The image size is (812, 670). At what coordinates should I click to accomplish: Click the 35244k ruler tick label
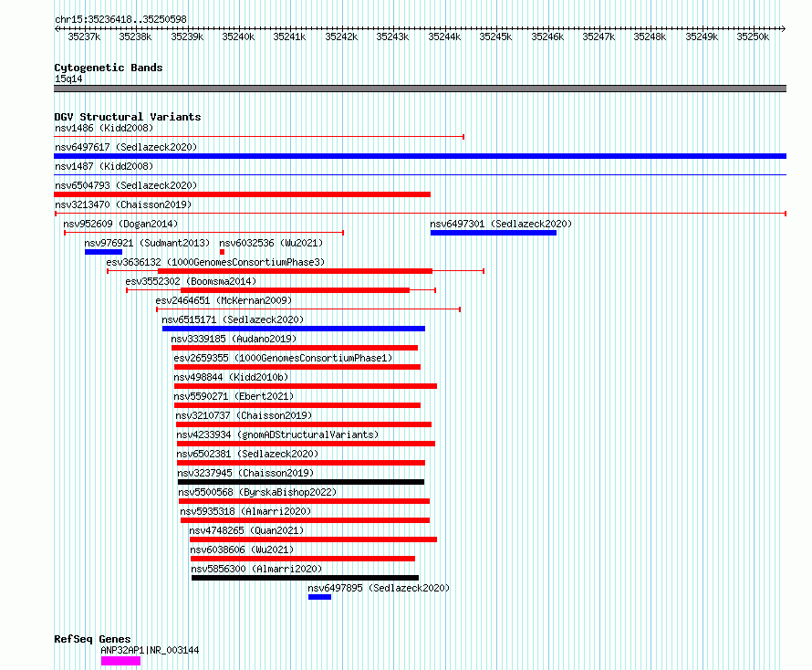tap(444, 37)
